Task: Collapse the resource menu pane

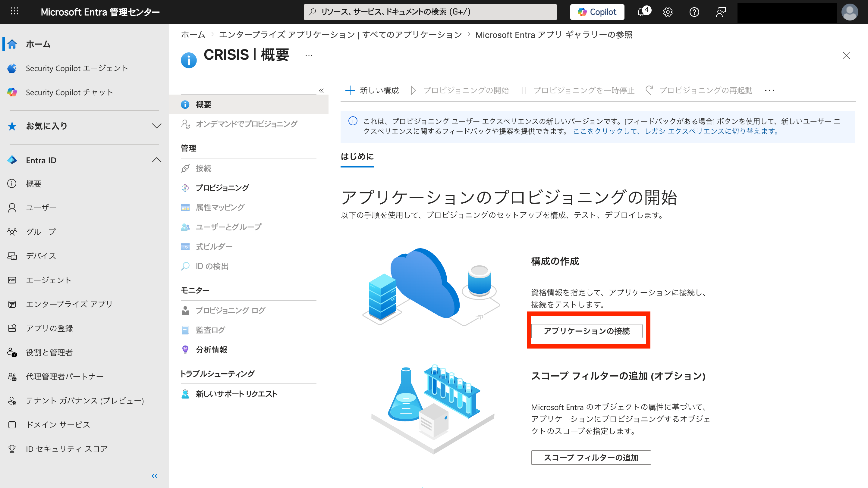Action: (x=321, y=90)
